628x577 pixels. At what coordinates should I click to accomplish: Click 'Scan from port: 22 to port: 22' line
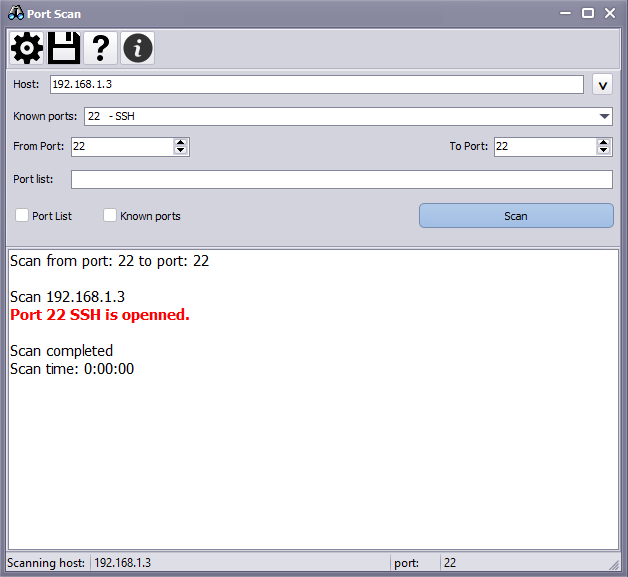coord(109,261)
